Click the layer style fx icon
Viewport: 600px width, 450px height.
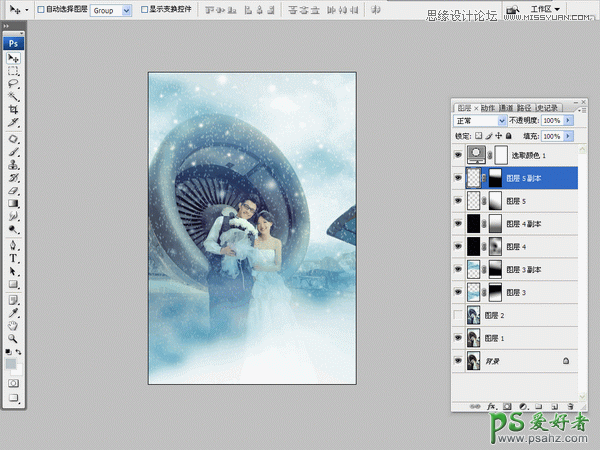[x=492, y=406]
